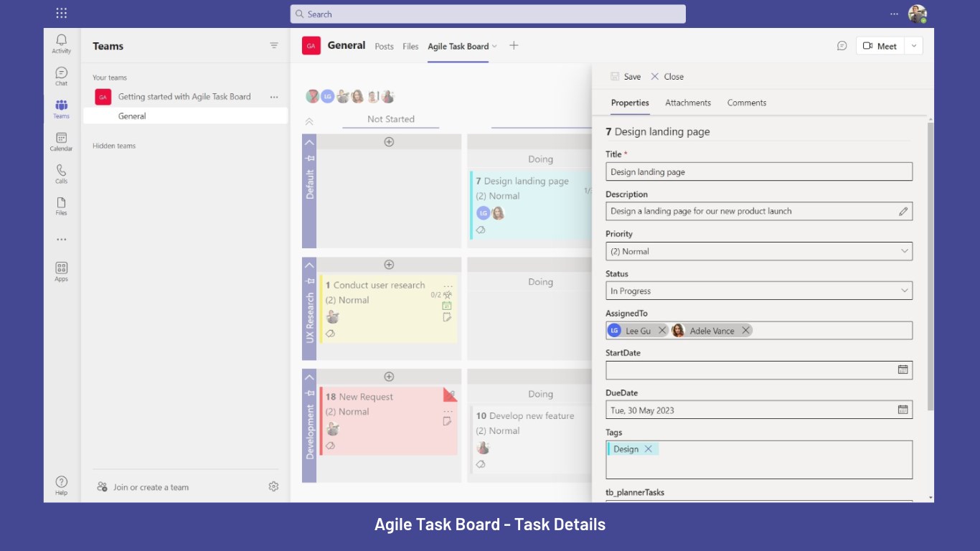Image resolution: width=980 pixels, height=551 pixels.
Task: Open more options for Agile Task Board team
Action: (x=273, y=97)
